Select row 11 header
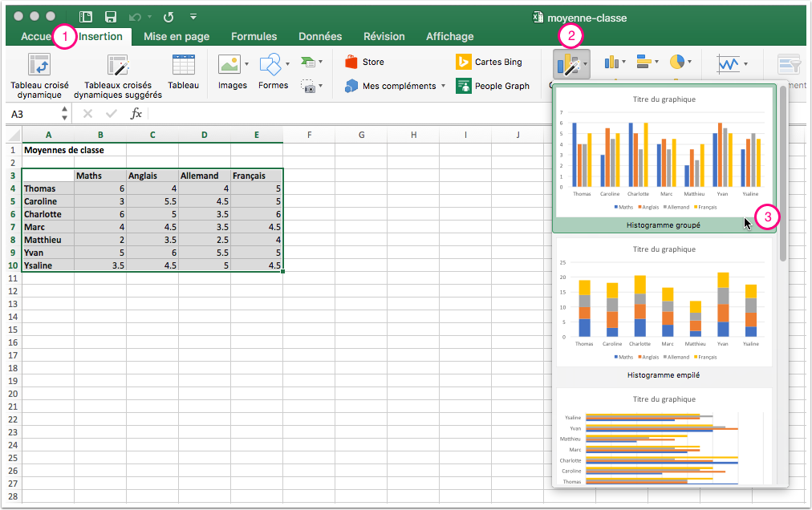Image resolution: width=812 pixels, height=510 pixels. [13, 278]
